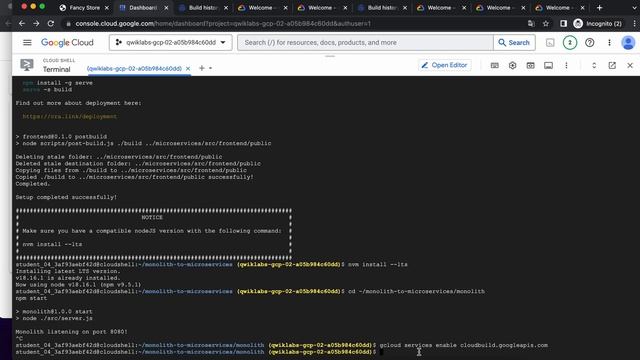Click the translate page icon in address bar
Screen dimensions: 640x360
coord(531,24)
